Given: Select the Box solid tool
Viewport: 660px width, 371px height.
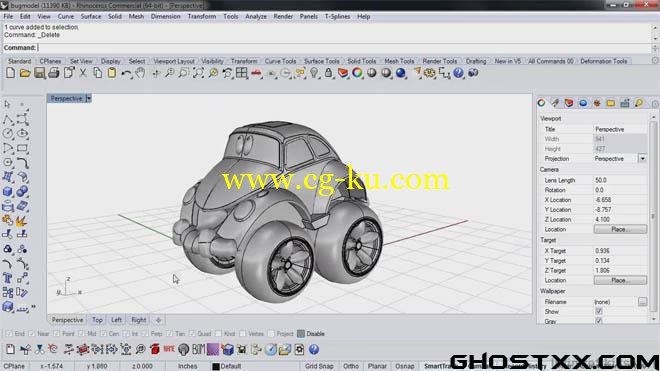Looking at the screenshot, I should tap(8, 192).
